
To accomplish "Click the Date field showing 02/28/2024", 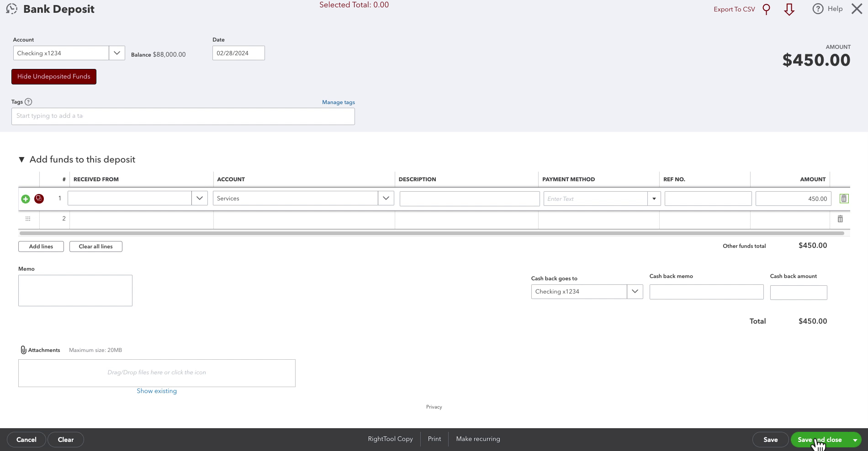I will (x=238, y=53).
